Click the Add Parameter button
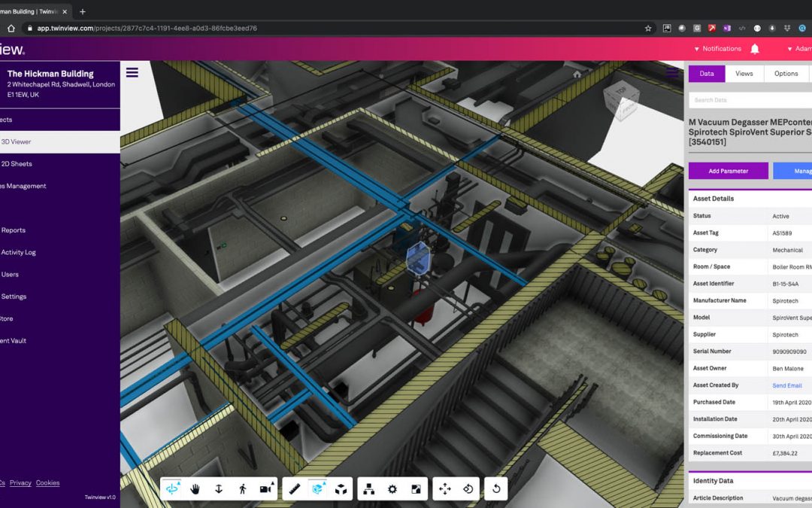Screen dimensions: 812x508 728,171
